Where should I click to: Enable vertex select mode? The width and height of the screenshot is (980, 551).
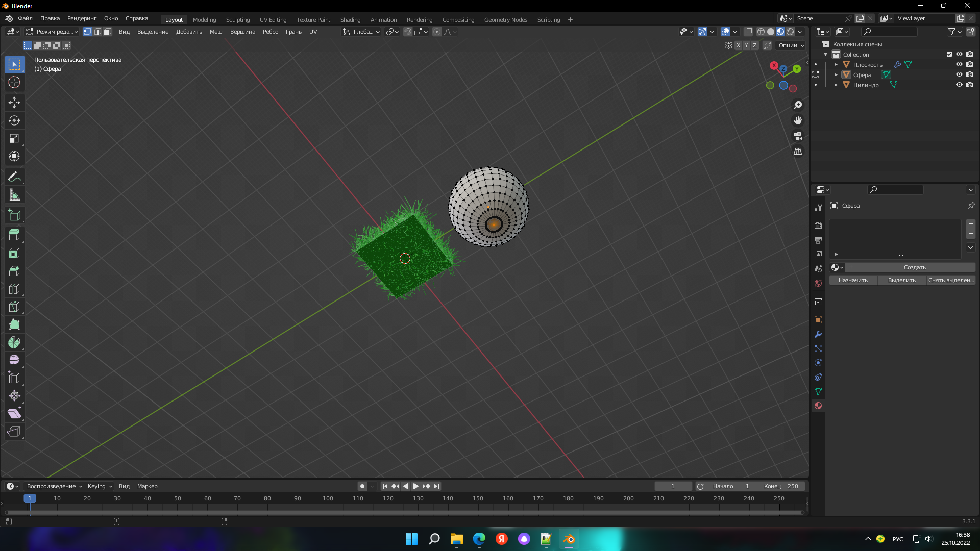87,32
